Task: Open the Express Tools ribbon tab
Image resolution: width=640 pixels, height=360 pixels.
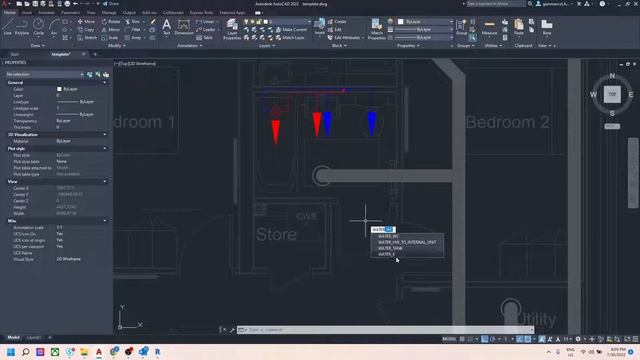Action: [x=201, y=13]
